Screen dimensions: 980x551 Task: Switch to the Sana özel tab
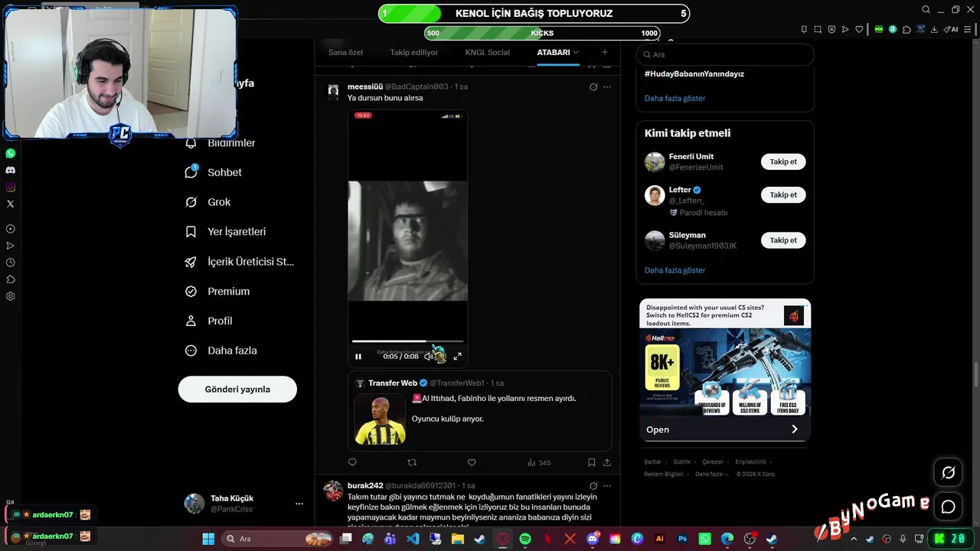pyautogui.click(x=346, y=52)
